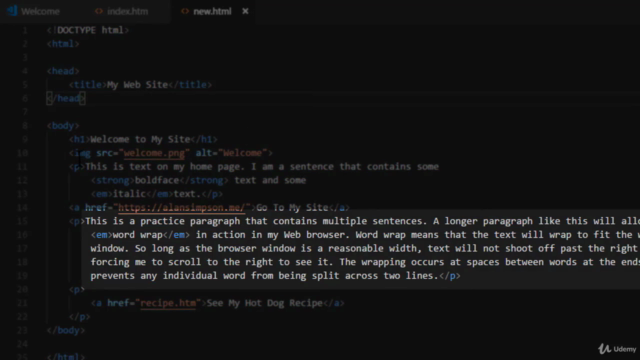640x360 pixels.
Task: Click the opening head tag
Action: (63, 71)
